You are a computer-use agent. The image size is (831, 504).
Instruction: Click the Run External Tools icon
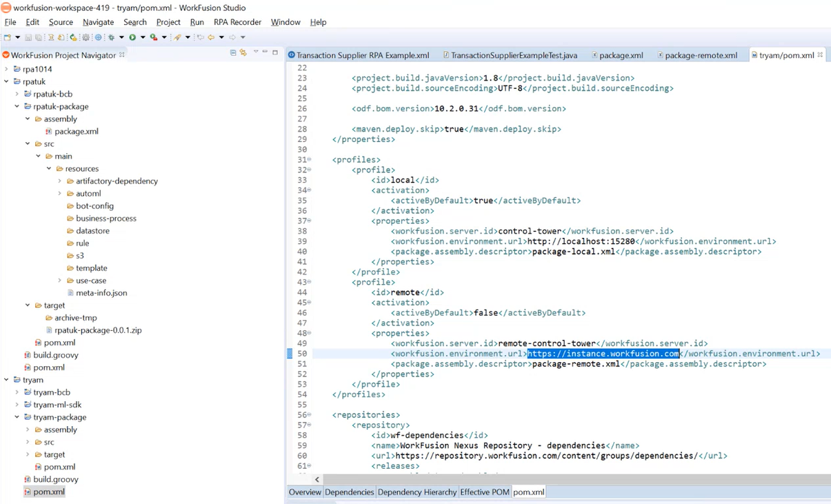click(154, 37)
